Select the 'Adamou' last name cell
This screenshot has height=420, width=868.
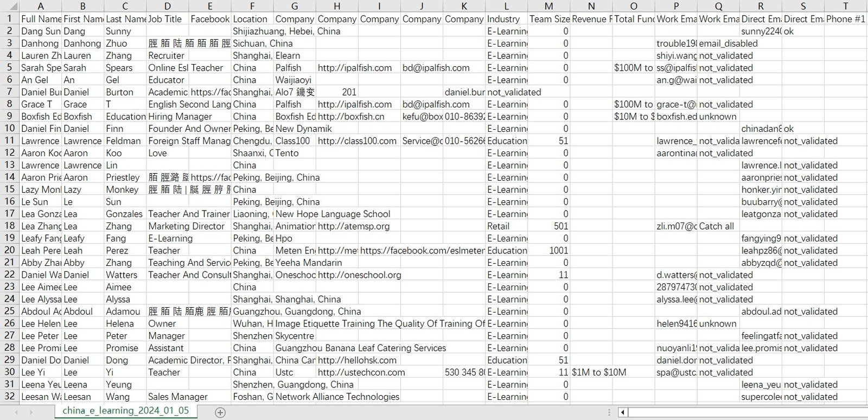(x=125, y=311)
